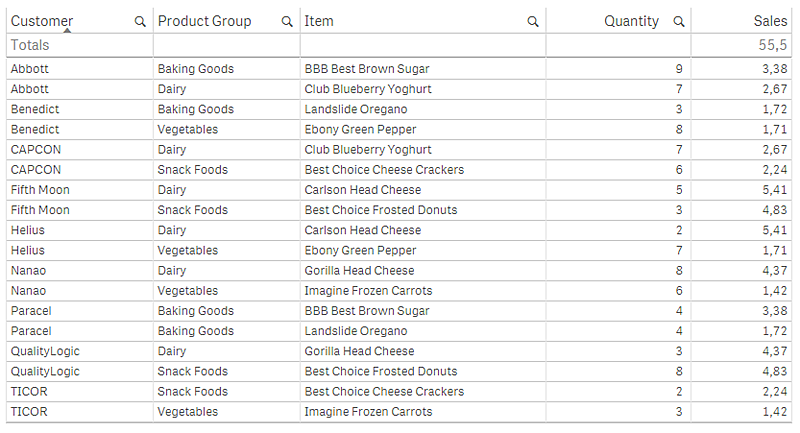Select Snack Foods in the Fifth Moon row
The width and height of the screenshot is (800, 433).
pyautogui.click(x=193, y=210)
